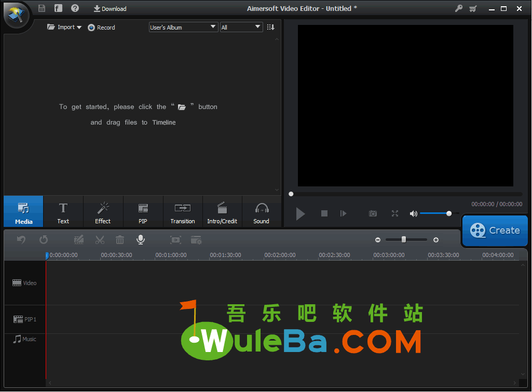Take a snapshot with camera icon
532x392 pixels.
point(373,213)
